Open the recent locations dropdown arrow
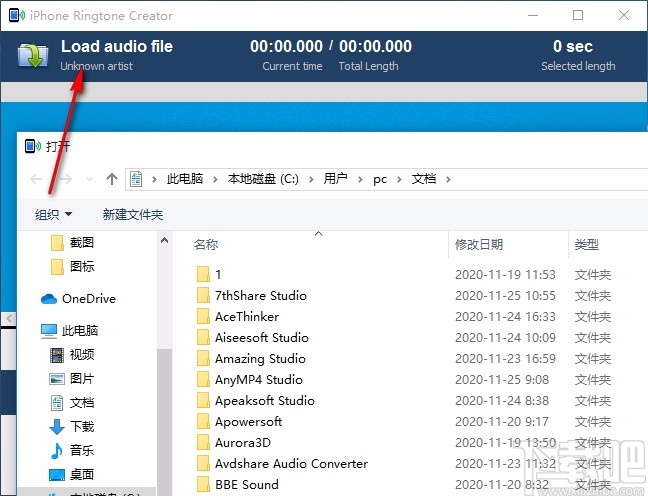This screenshot has width=648, height=496. coord(89,180)
